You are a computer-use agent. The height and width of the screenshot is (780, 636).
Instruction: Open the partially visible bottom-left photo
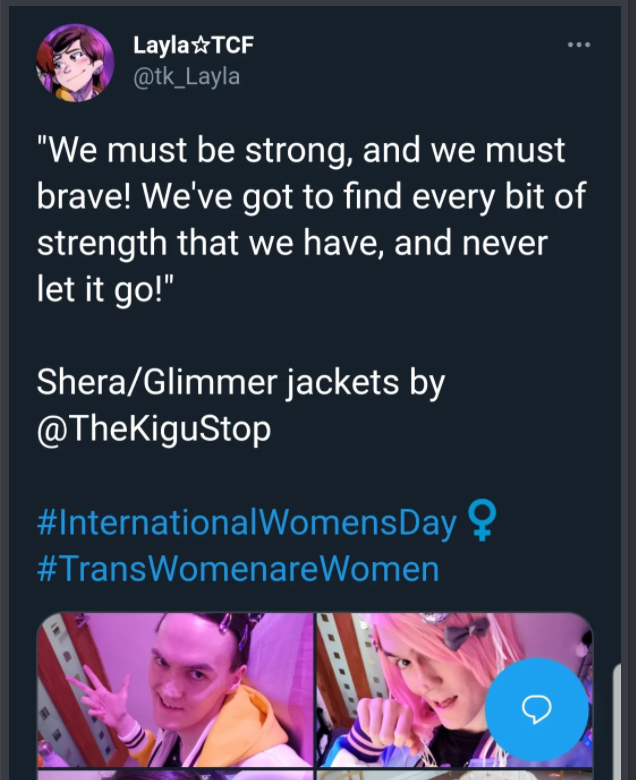tap(175, 775)
